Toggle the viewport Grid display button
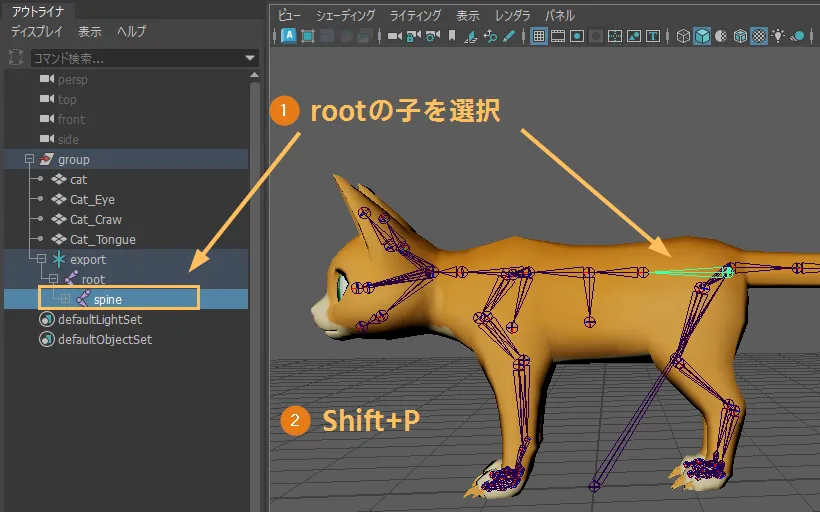Image resolution: width=820 pixels, height=512 pixels. [539, 36]
